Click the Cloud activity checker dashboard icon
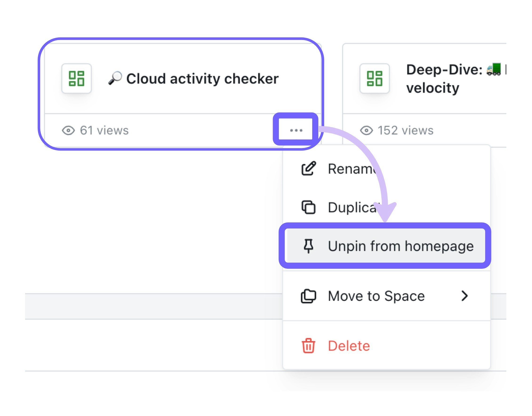This screenshot has height=416, width=532. point(76,78)
